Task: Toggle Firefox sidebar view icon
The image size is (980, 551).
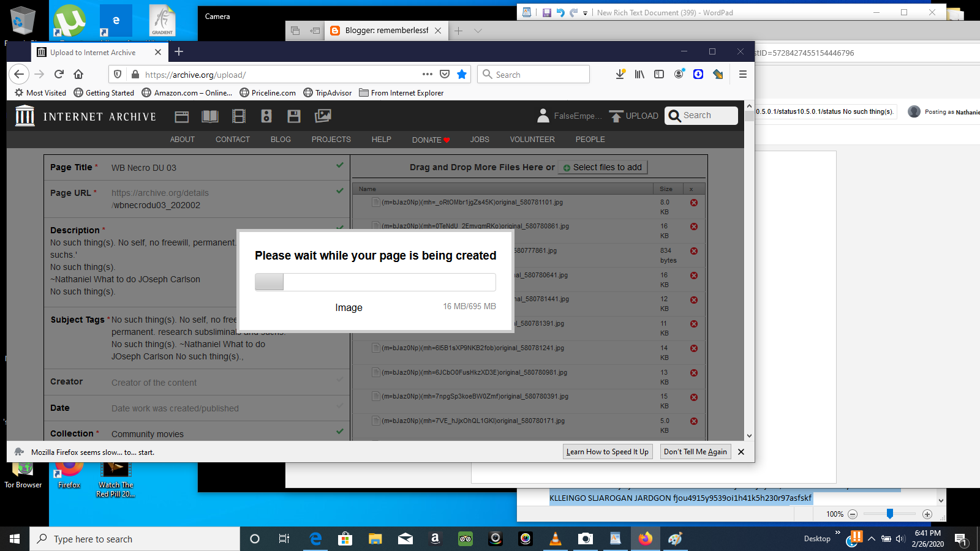Action: (x=659, y=74)
